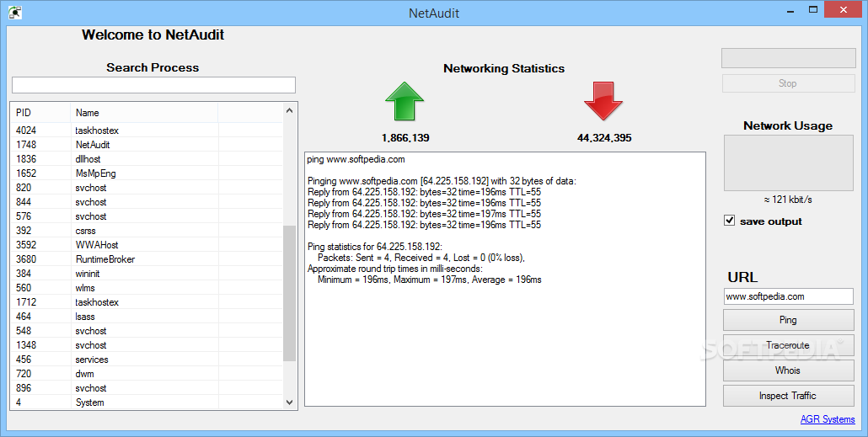Click the red download arrow icon

[x=603, y=101]
